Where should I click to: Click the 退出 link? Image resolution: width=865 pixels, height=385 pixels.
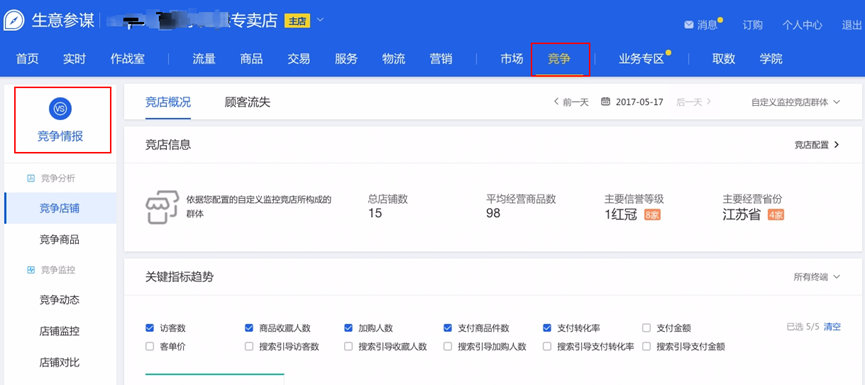852,25
